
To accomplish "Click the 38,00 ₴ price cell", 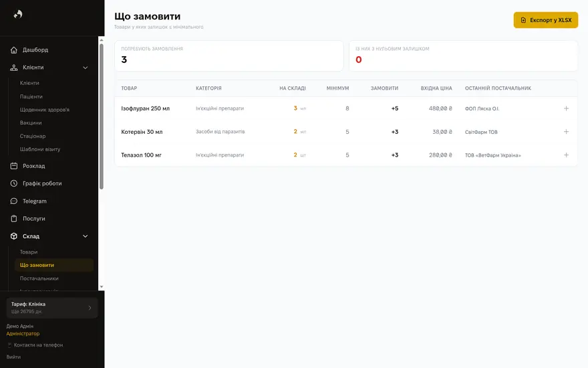I will 442,132.
